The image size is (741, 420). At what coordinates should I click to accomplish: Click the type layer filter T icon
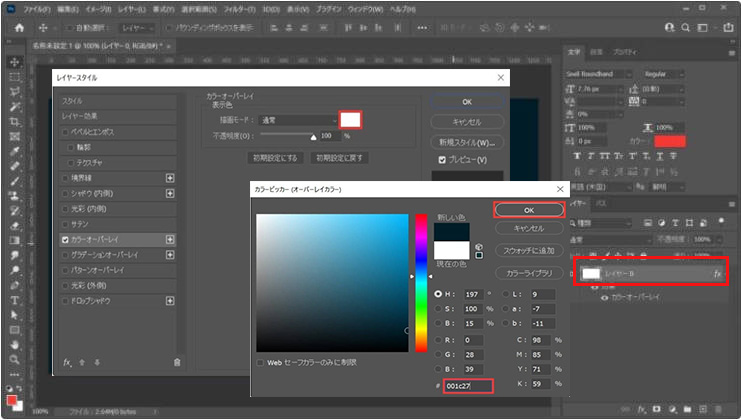(675, 223)
